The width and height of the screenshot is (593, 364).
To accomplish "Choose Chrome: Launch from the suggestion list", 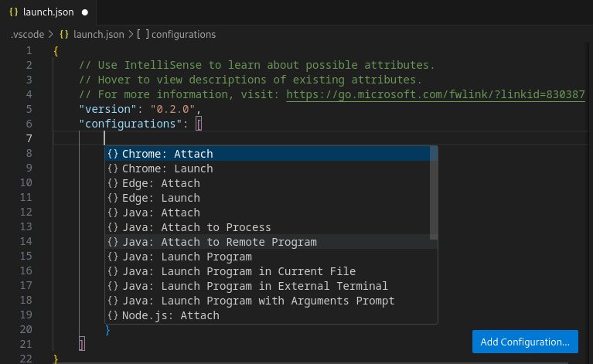I will (x=167, y=168).
